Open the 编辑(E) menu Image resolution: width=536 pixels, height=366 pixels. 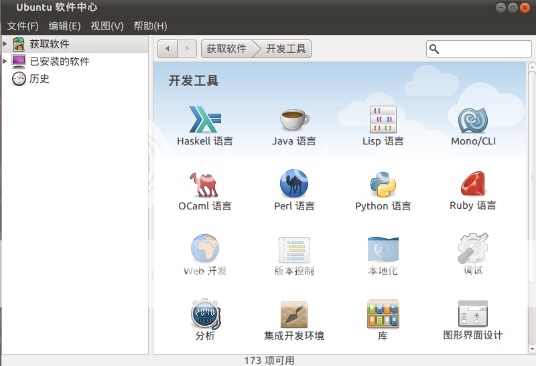(x=65, y=26)
